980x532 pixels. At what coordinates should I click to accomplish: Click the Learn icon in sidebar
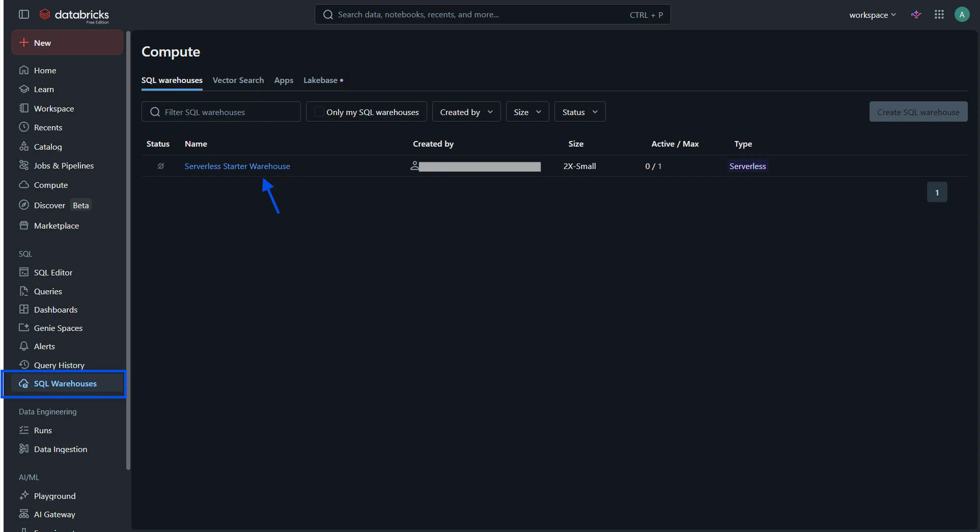tap(24, 89)
